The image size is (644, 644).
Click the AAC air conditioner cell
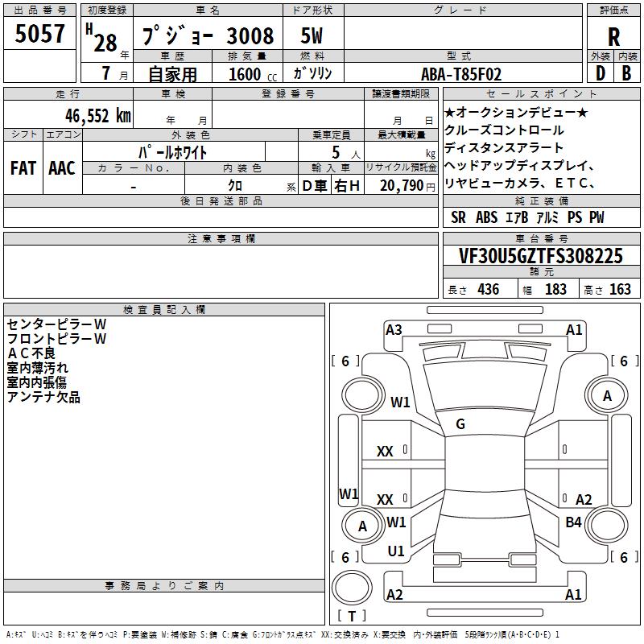click(62, 168)
